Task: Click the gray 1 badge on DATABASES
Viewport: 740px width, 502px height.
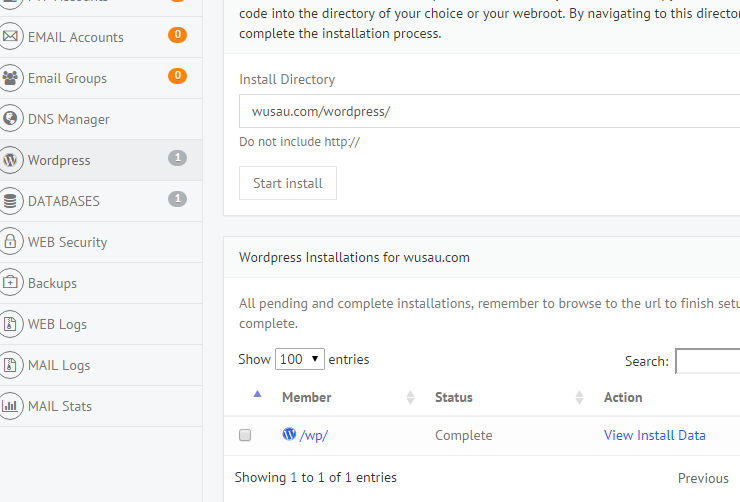Action: pos(177,199)
